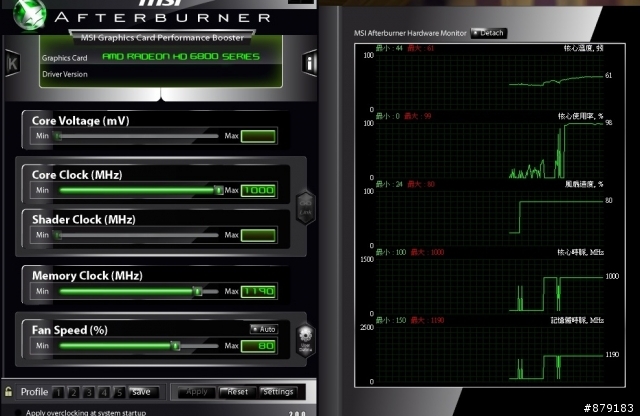Click the Core Voltage (mV) label
640x416 pixels.
80,121
